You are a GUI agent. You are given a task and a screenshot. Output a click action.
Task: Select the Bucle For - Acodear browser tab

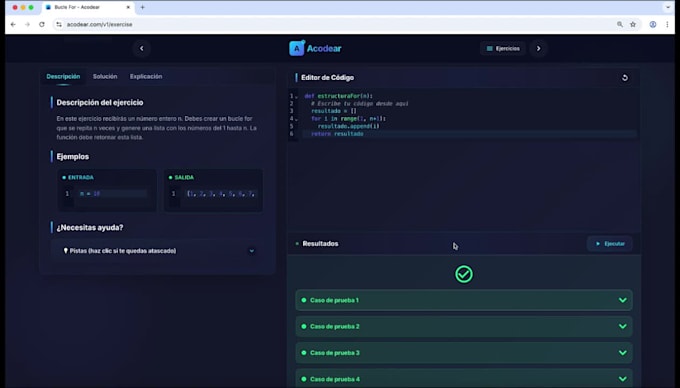click(88, 7)
